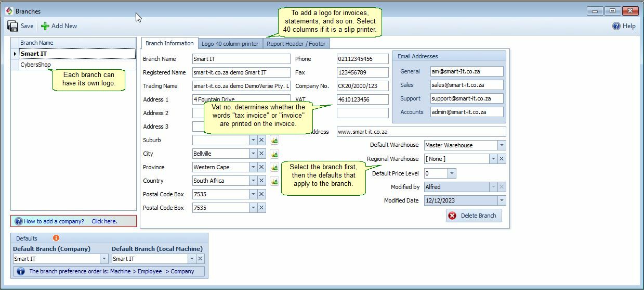Click the Email Addresses group header
Viewport: 644px width, 290px height.
pyautogui.click(x=449, y=56)
